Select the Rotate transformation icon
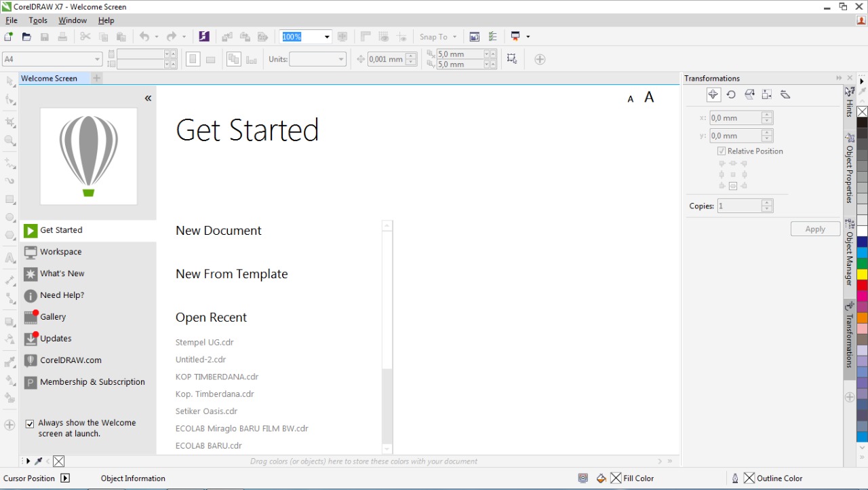The height and width of the screenshot is (490, 868). [x=731, y=95]
